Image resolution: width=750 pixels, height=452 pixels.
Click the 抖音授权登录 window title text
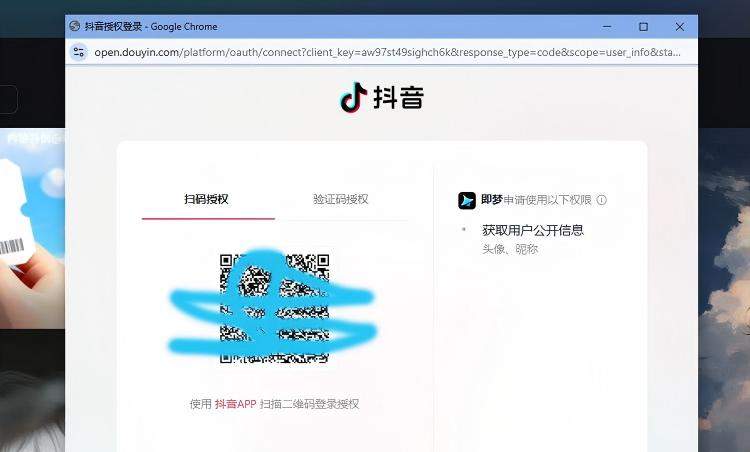tap(151, 27)
